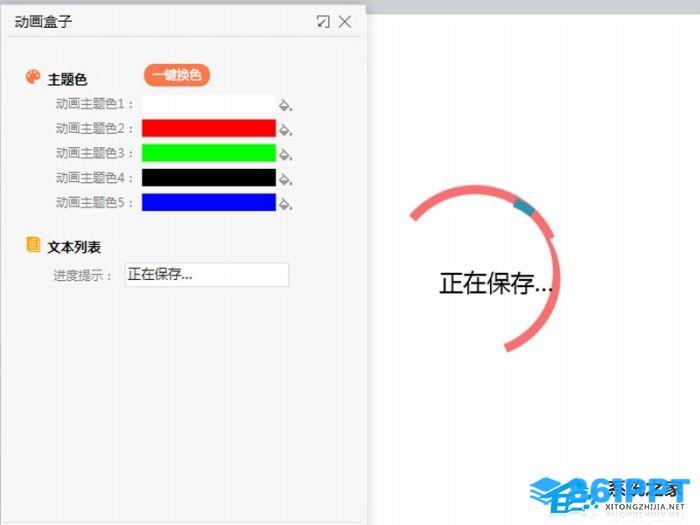The width and height of the screenshot is (700, 525).
Task: Select the blue theme color 5 swatch
Action: point(208,202)
